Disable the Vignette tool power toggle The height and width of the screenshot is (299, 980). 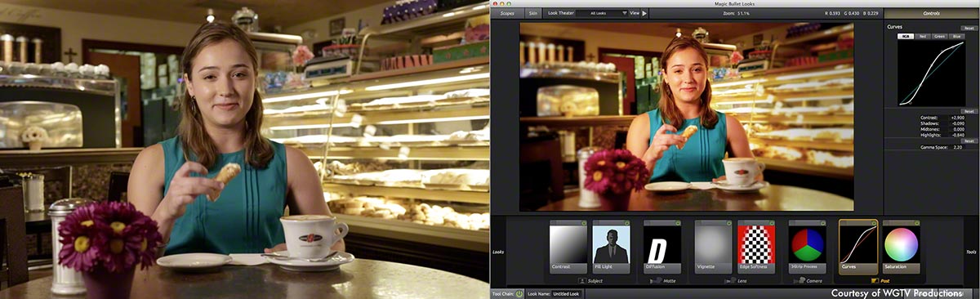(x=728, y=223)
